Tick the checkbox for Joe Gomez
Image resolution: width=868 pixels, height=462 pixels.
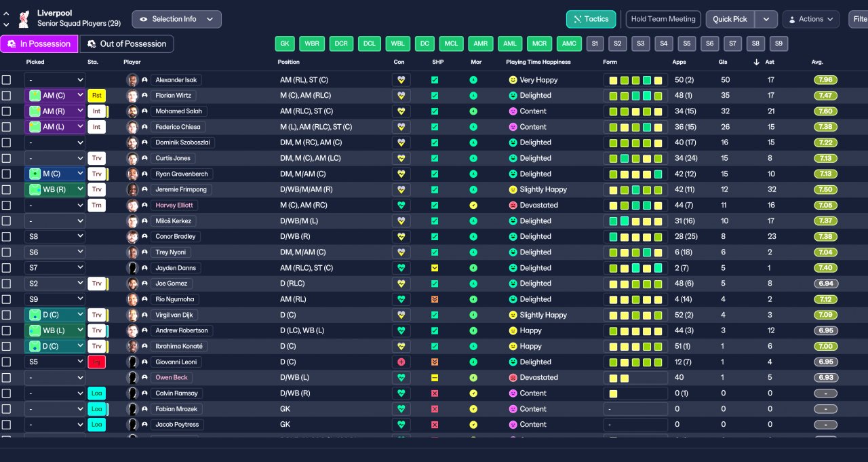point(6,284)
